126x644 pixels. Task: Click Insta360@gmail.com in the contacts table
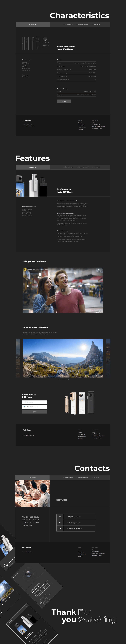(x=74, y=523)
